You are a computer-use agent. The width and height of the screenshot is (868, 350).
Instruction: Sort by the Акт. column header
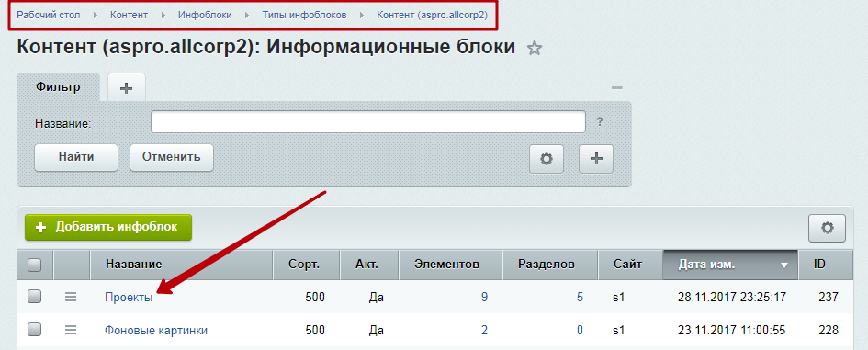pyautogui.click(x=369, y=265)
